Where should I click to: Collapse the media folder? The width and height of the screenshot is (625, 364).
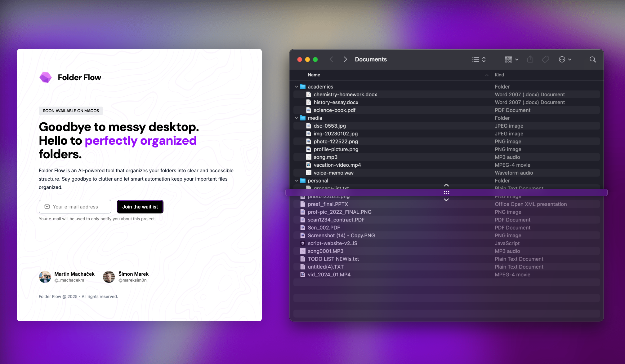pos(296,118)
